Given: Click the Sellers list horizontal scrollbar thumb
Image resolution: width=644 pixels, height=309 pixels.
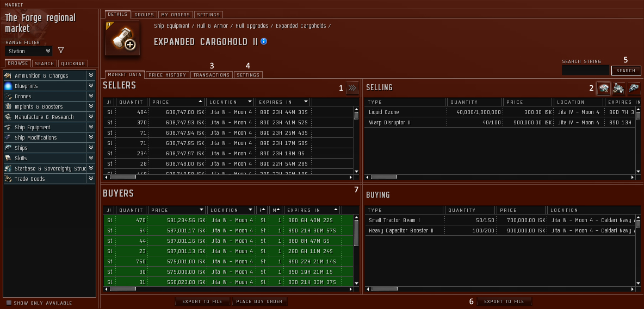Looking at the screenshot, I should pyautogui.click(x=123, y=177).
